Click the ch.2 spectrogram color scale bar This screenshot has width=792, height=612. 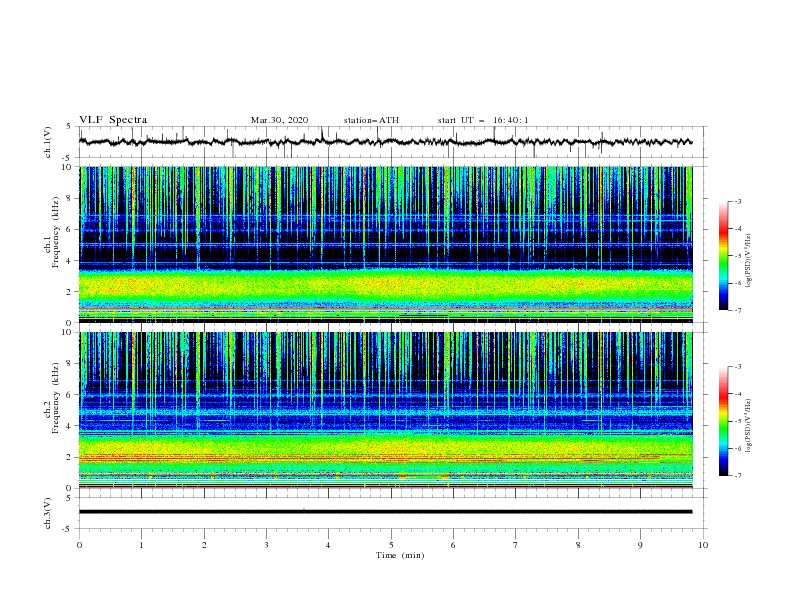(723, 421)
